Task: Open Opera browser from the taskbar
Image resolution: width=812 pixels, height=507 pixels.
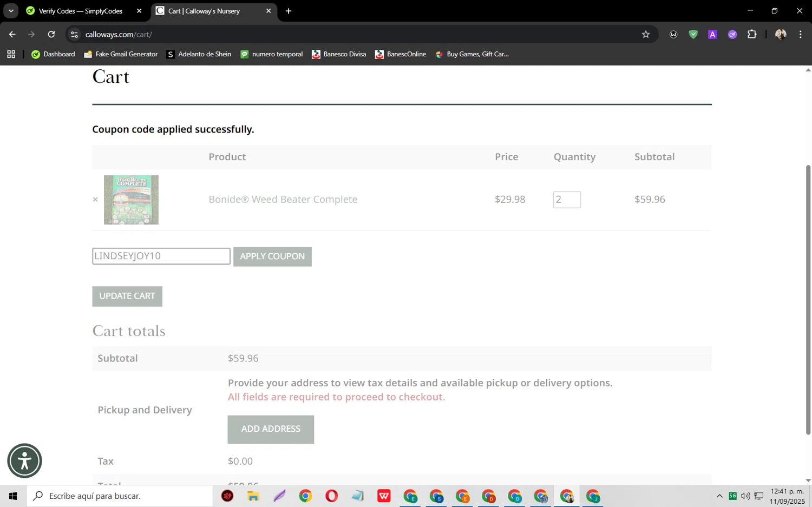Action: point(332,496)
